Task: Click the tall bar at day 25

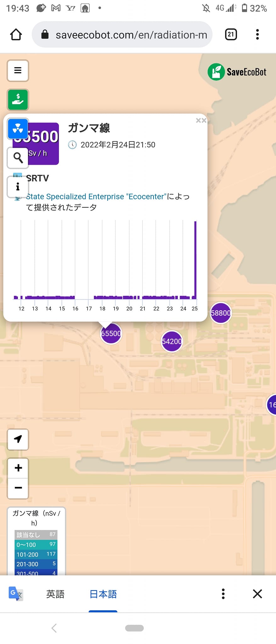Action: click(195, 260)
